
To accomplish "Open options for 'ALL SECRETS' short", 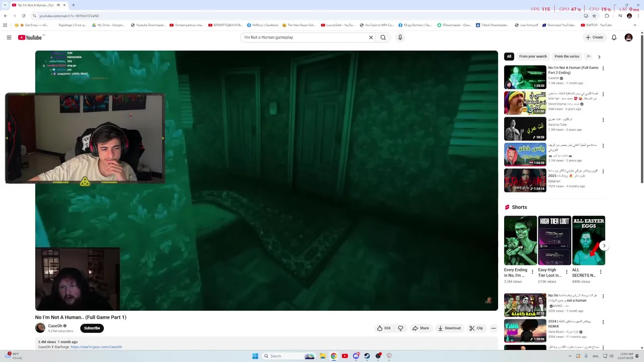I will [600, 272].
